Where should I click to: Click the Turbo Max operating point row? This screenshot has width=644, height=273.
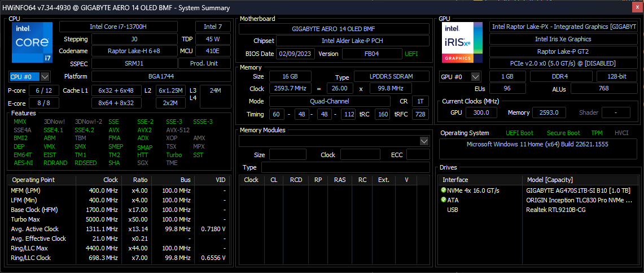[x=118, y=219]
